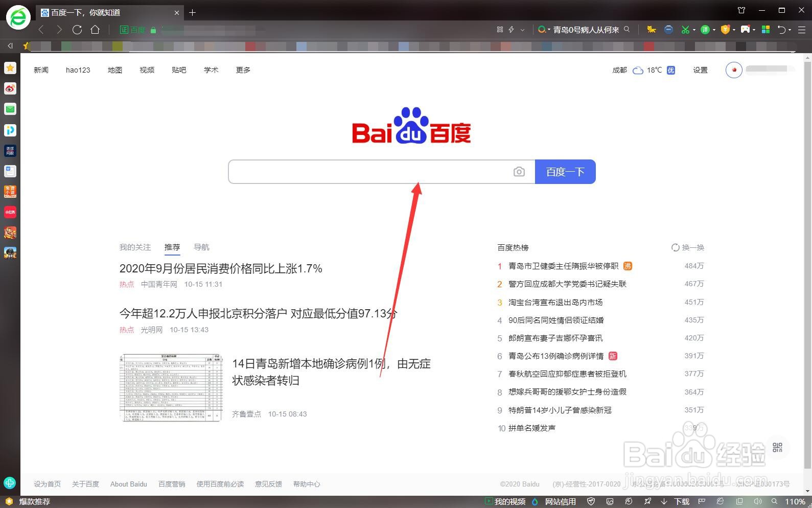Viewport: 812px width, 508px height.
Task: Click the browser back arrow
Action: (x=41, y=30)
